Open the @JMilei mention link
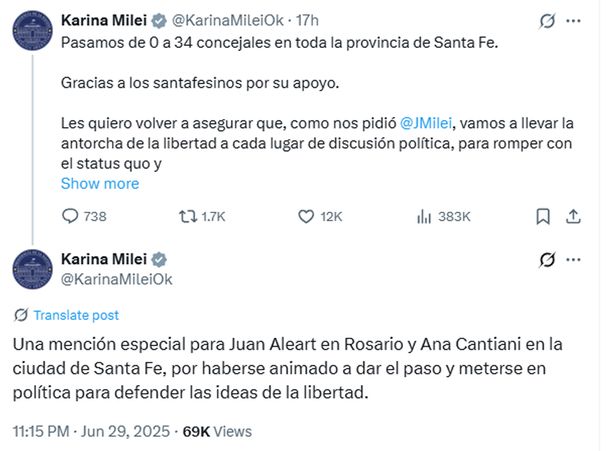Screen dimensions: 610x451 [429, 123]
